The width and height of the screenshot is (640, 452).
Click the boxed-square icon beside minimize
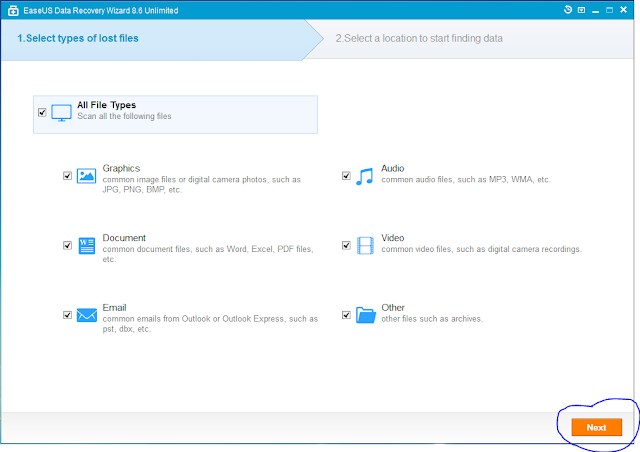coord(582,10)
